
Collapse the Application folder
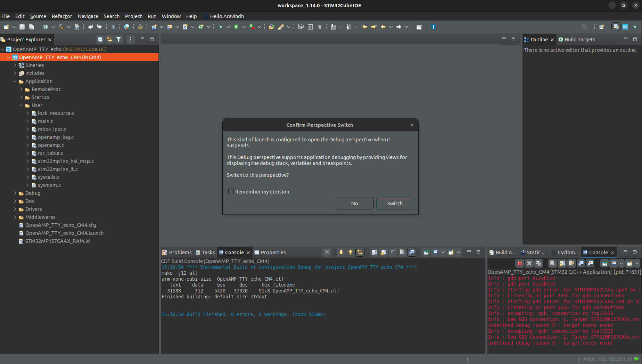click(x=15, y=81)
